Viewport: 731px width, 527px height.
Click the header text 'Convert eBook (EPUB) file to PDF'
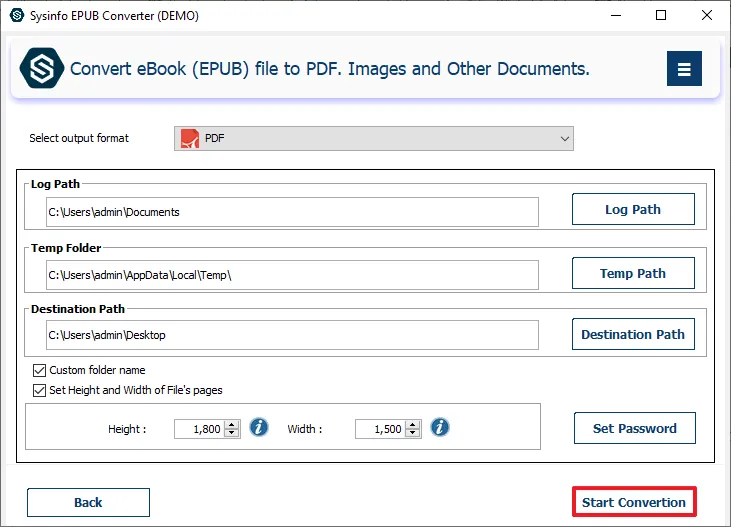click(x=205, y=69)
